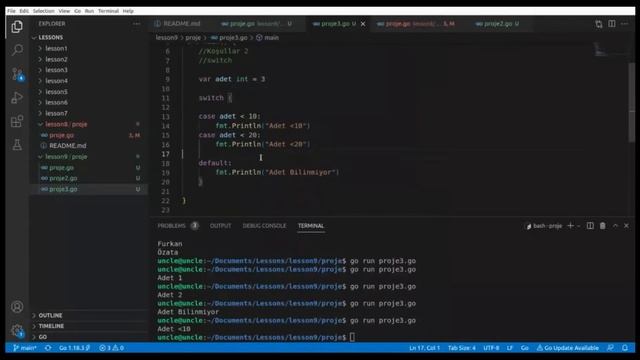Click the main* git branch indicator
The image size is (640, 360).
pos(24,348)
